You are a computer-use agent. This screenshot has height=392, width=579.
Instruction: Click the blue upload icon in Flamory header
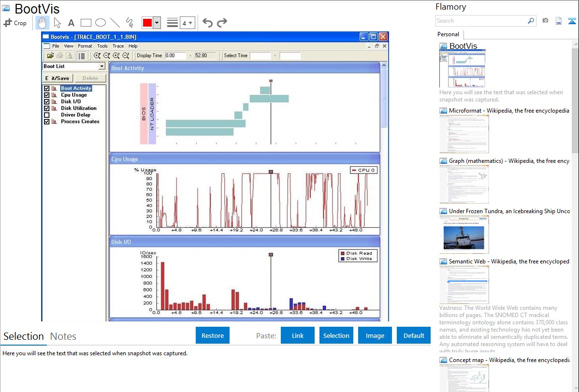point(572,21)
